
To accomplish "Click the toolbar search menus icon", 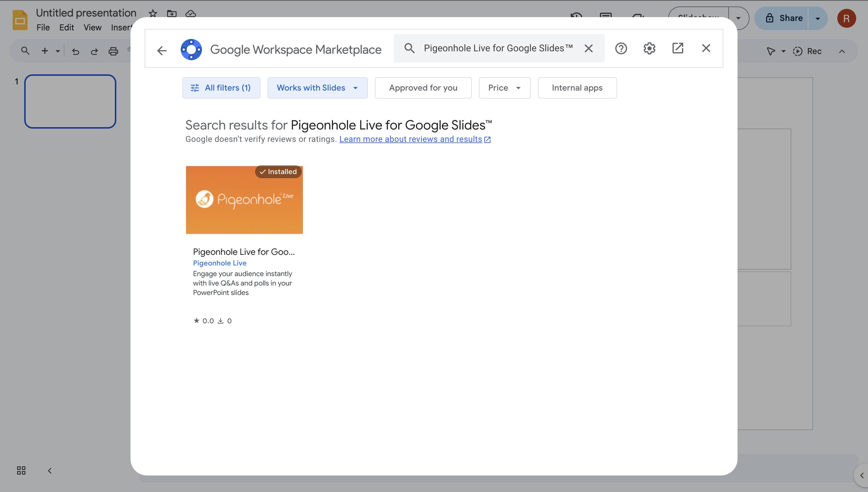I will [x=25, y=51].
